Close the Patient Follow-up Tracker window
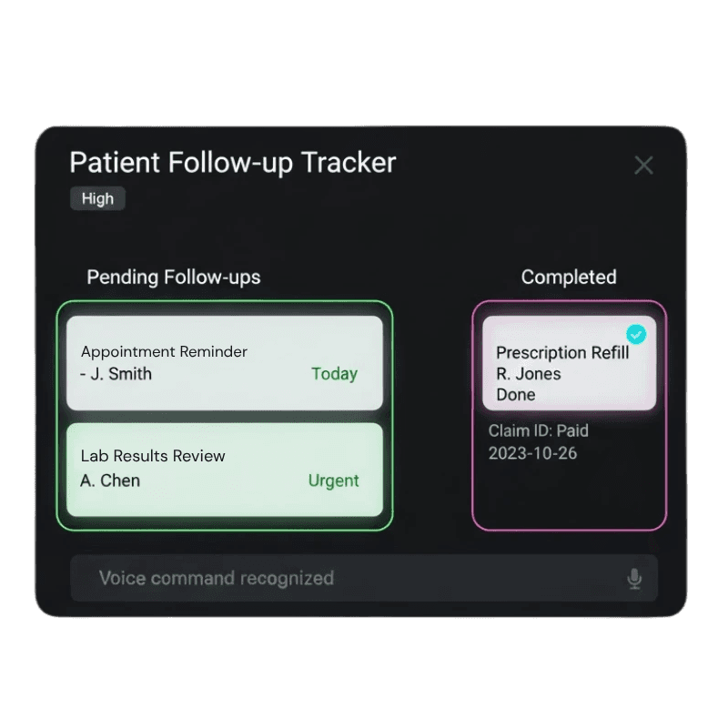The image size is (728, 728). pos(643,165)
